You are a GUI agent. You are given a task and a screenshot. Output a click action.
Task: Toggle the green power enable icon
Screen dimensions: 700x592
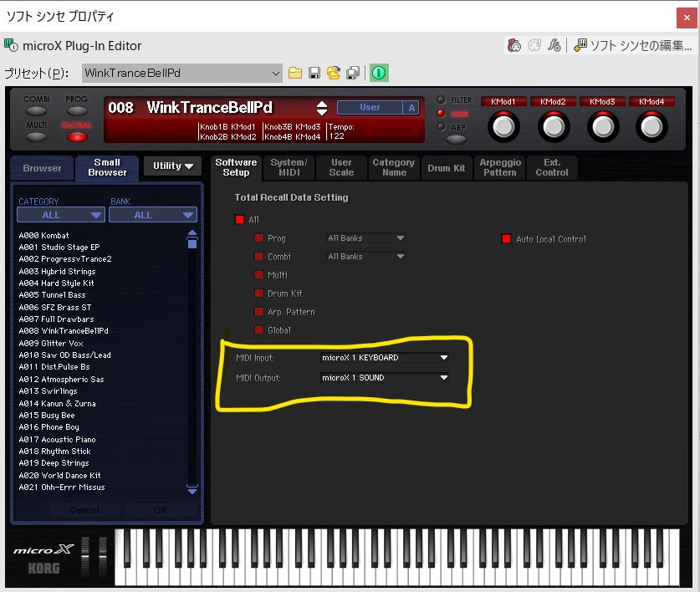pos(379,73)
